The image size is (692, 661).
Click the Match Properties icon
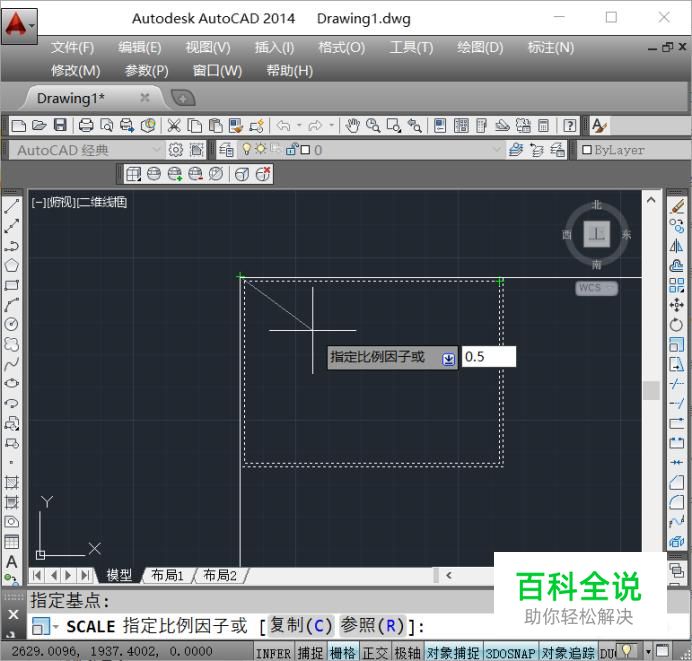coord(236,126)
